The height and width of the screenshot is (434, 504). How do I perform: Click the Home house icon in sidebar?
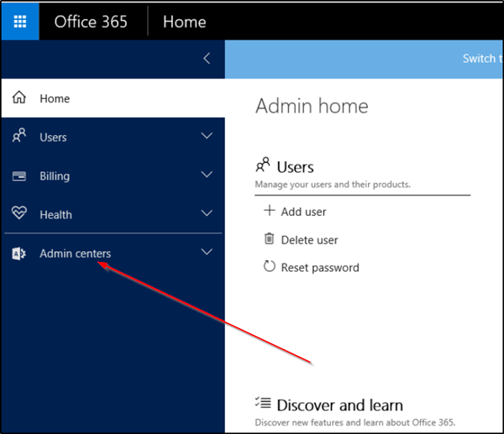click(x=19, y=97)
